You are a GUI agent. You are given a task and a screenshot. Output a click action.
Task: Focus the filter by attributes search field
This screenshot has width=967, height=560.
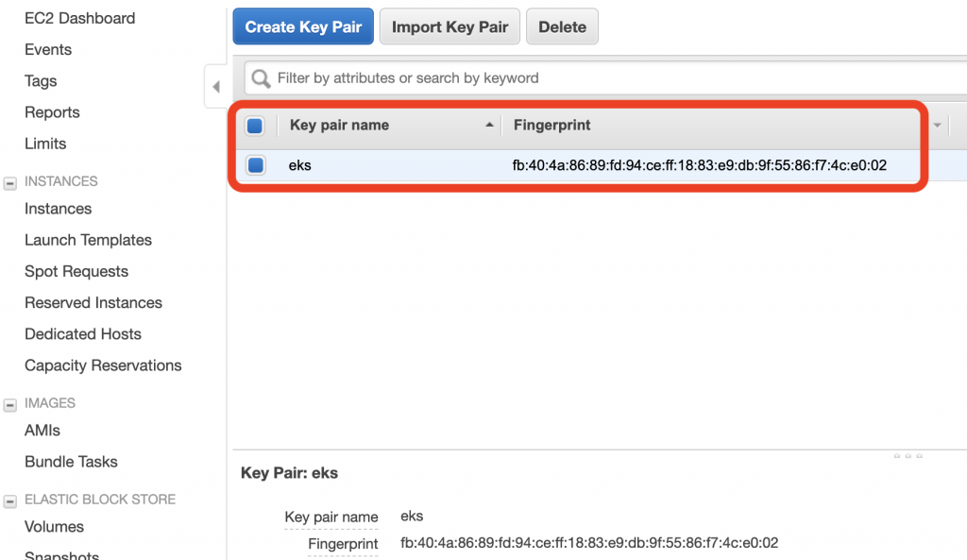pos(606,78)
